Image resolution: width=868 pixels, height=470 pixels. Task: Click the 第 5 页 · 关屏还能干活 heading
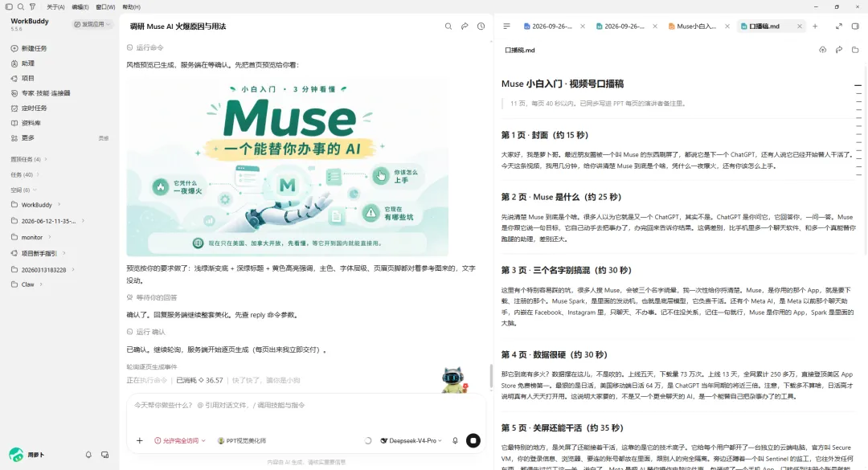562,428
